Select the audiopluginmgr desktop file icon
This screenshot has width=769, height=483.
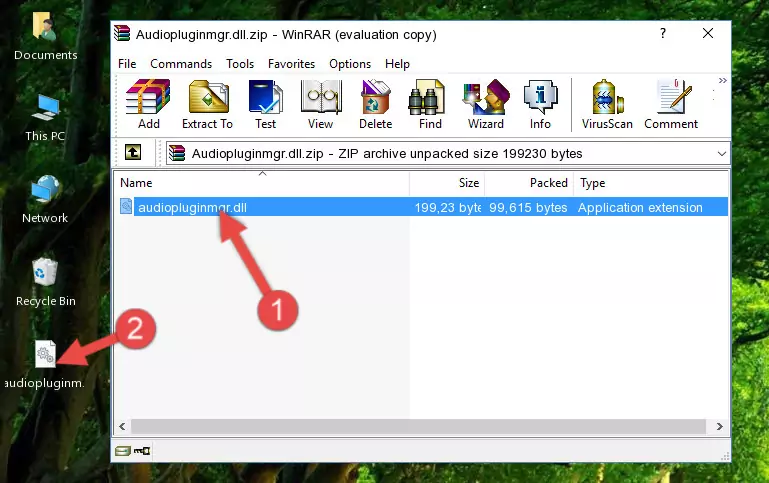pos(45,364)
